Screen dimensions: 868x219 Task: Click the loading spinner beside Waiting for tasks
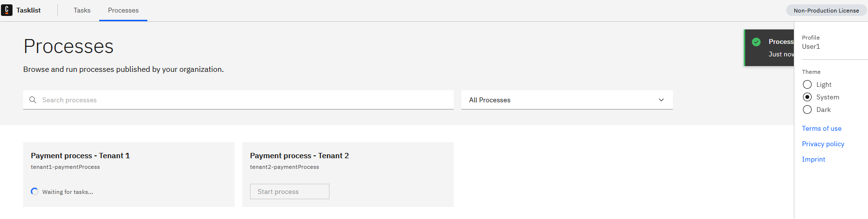(35, 192)
